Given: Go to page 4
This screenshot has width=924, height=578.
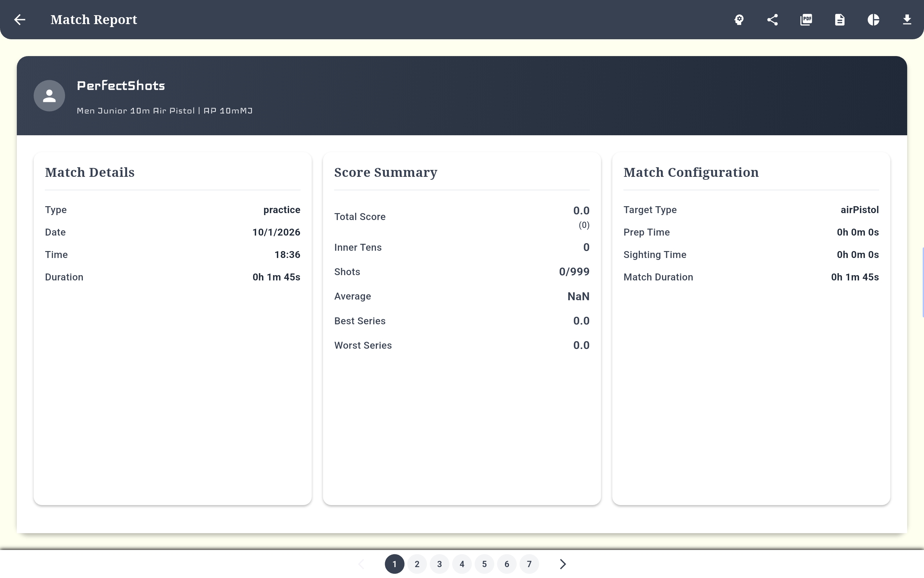Looking at the screenshot, I should point(462,564).
